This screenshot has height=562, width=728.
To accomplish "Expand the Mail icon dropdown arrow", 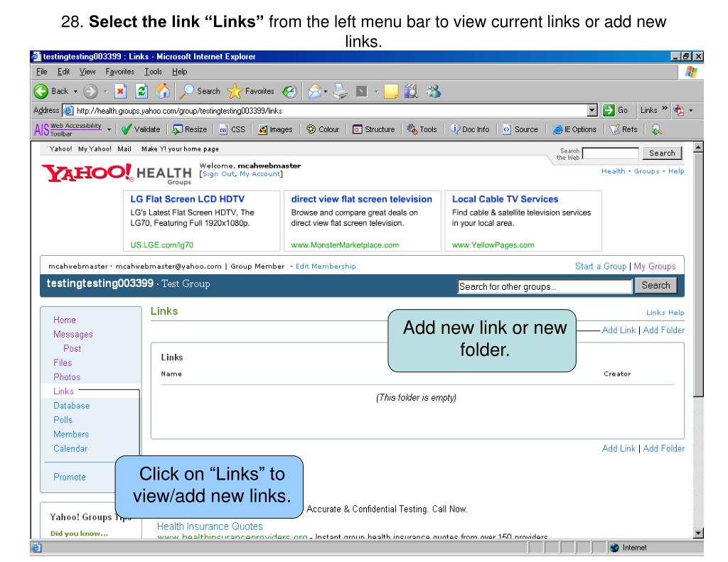I will 326,92.
